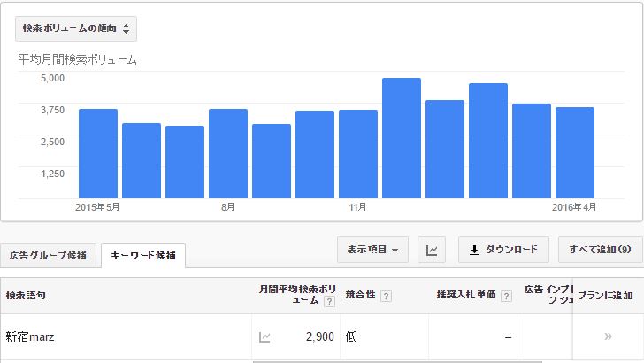The height and width of the screenshot is (363, 644).
Task: Click the tallest bar after 11月
Action: click(x=402, y=138)
